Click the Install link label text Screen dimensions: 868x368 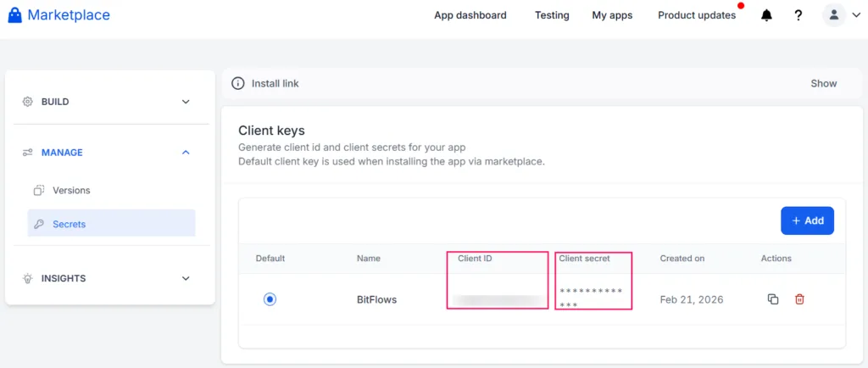[275, 84]
